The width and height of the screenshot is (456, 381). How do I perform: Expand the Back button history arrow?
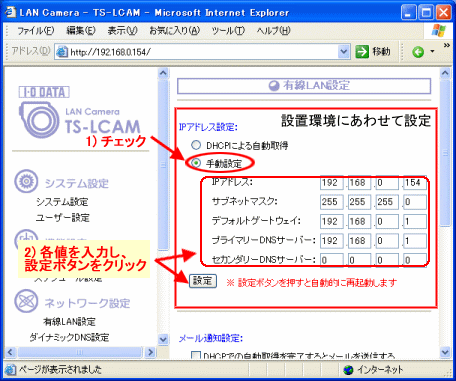(432, 51)
